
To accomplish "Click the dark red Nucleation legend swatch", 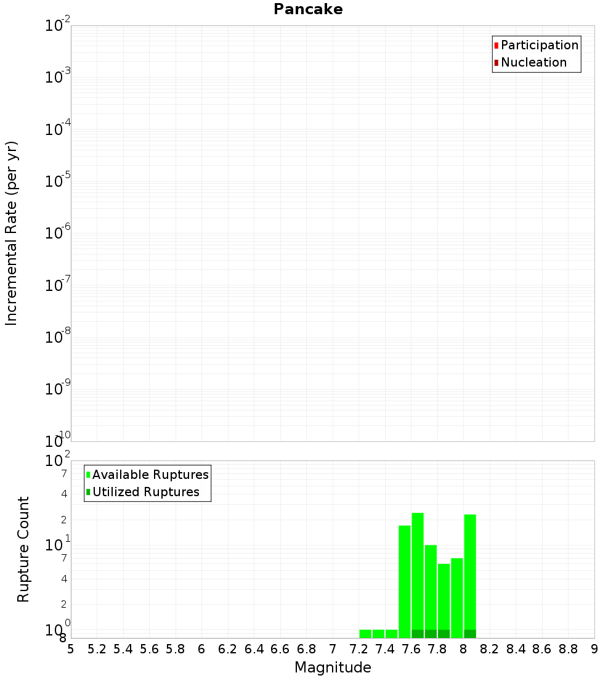I will pos(496,62).
